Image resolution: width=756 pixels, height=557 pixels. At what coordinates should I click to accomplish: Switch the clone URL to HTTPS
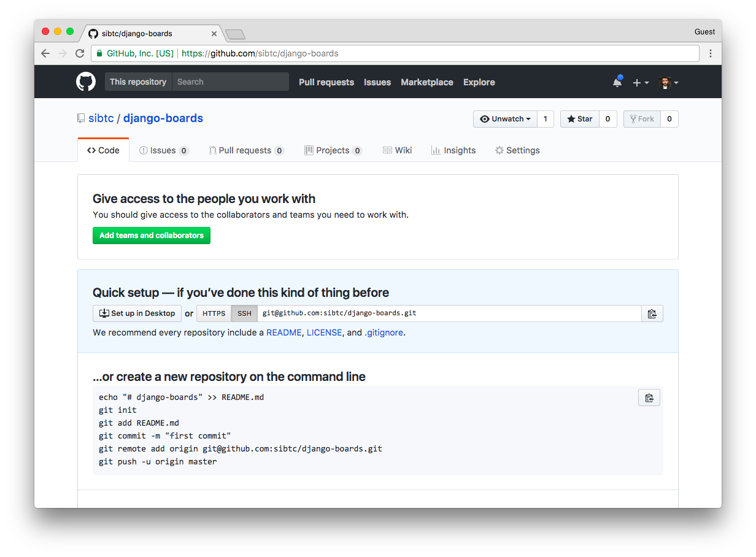pos(214,313)
